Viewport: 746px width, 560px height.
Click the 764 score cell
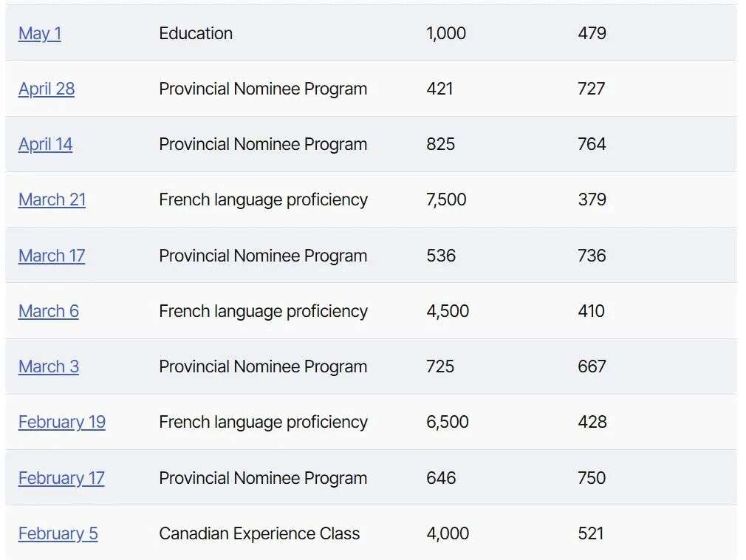(x=592, y=144)
